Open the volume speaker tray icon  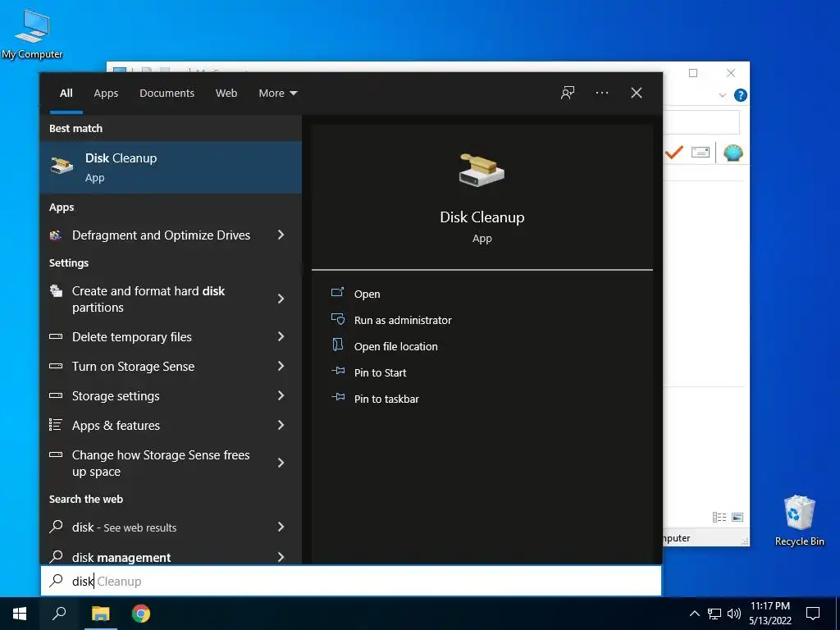click(x=734, y=614)
